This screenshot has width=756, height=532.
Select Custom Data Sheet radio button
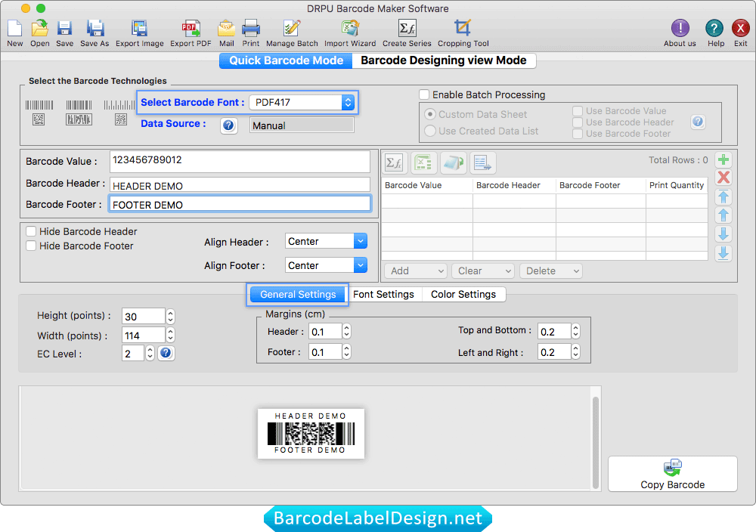[x=430, y=115]
